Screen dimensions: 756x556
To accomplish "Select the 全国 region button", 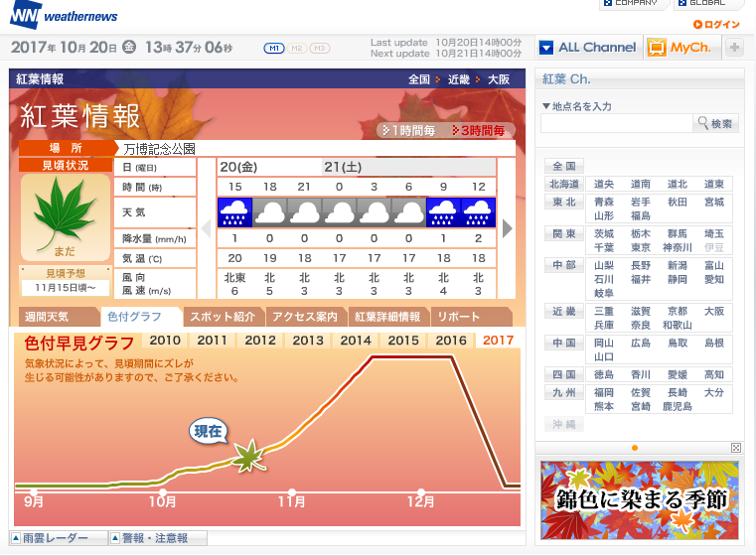I will pyautogui.click(x=564, y=166).
